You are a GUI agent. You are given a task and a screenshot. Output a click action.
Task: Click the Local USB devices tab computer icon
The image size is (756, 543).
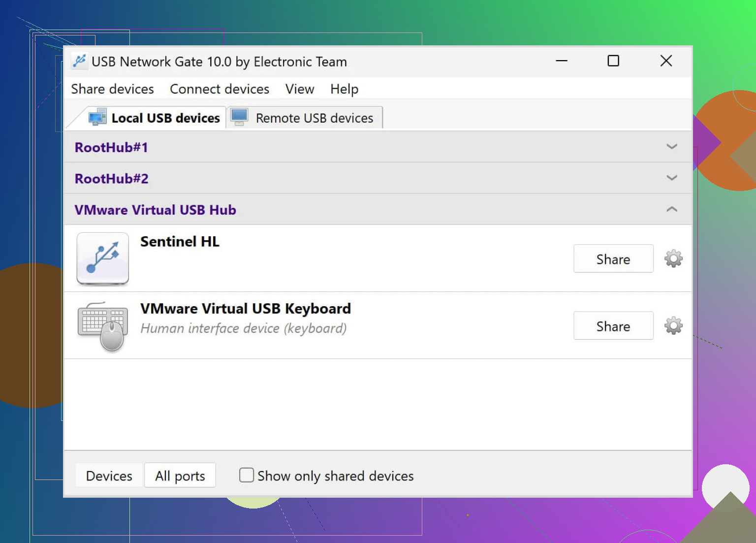click(x=97, y=118)
